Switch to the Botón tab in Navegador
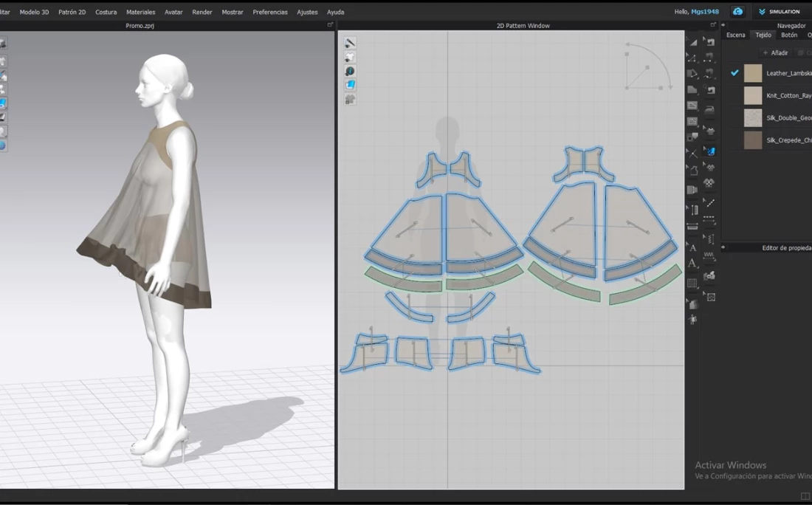 pyautogui.click(x=789, y=35)
